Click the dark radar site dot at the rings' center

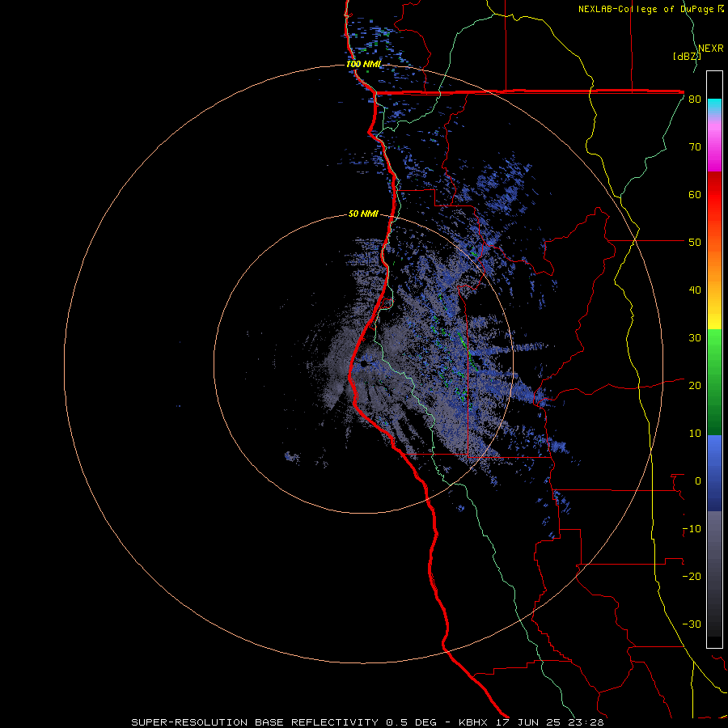(363, 365)
